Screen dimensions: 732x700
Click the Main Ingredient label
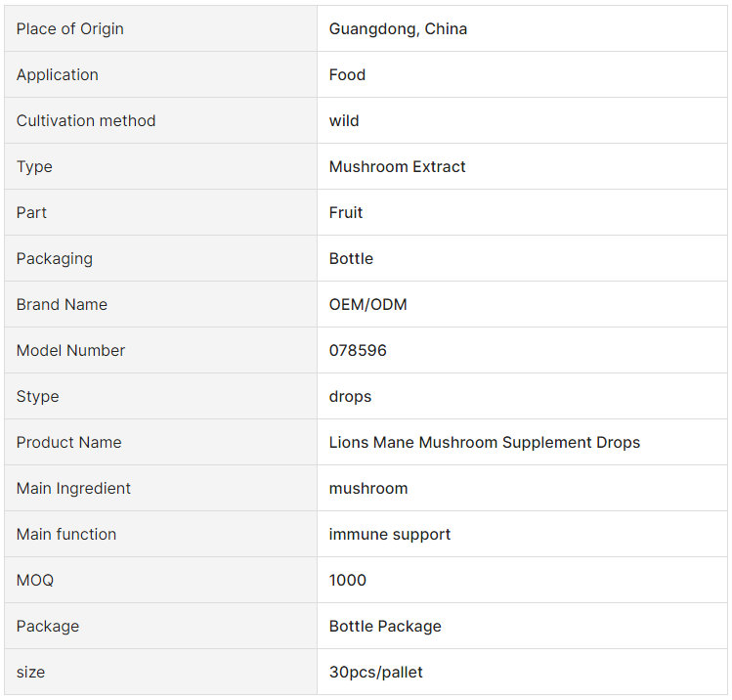(73, 489)
